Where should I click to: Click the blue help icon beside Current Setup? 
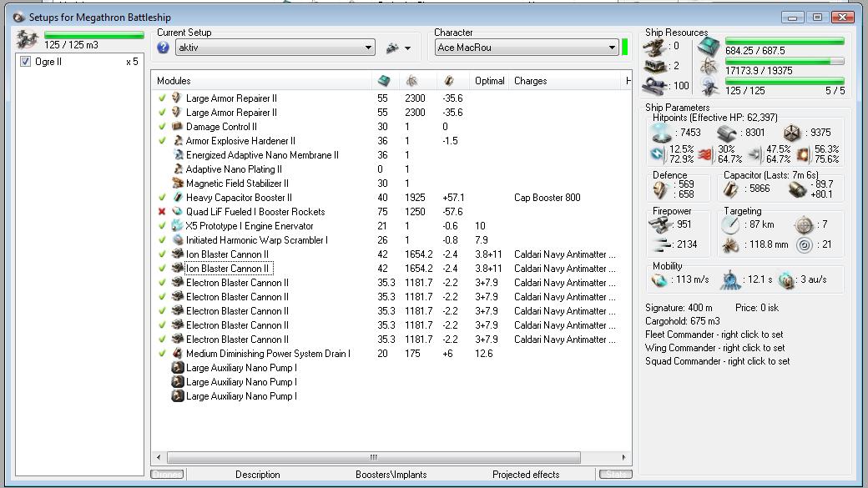[x=164, y=48]
